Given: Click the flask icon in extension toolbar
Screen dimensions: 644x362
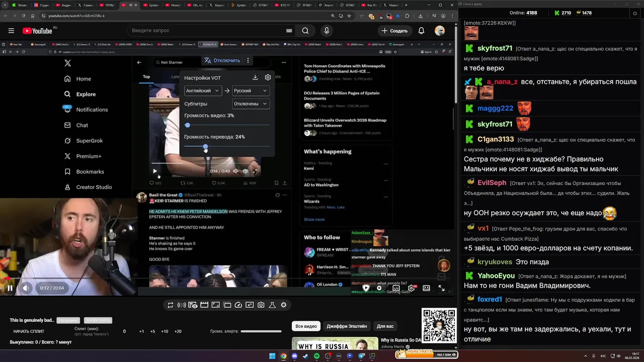Looking at the screenshot, I should coord(272,305).
